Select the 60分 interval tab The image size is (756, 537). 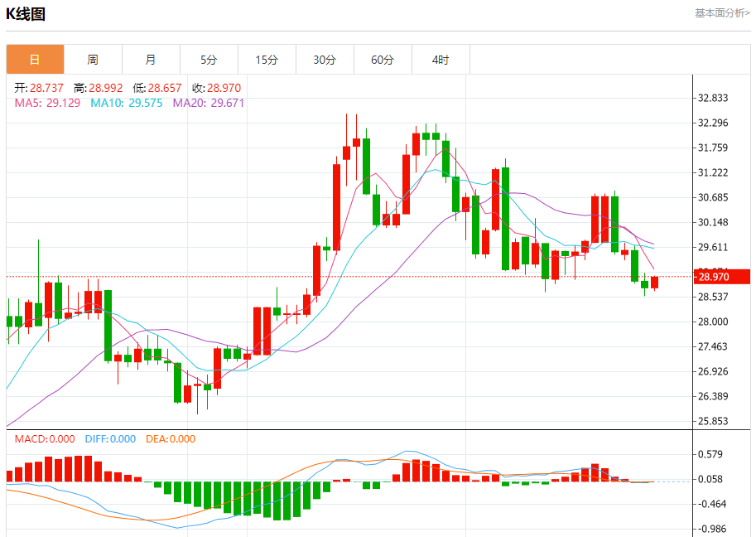pos(383,60)
